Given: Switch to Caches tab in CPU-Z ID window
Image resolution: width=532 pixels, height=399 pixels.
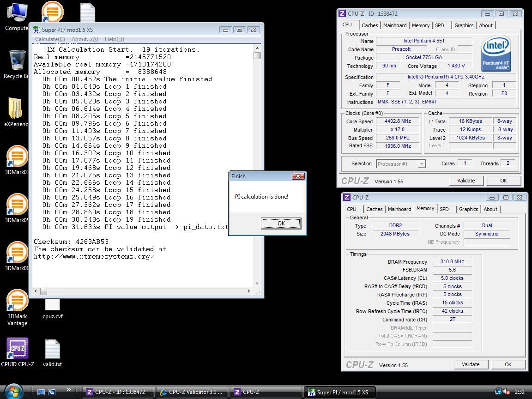Looking at the screenshot, I should click(x=369, y=25).
